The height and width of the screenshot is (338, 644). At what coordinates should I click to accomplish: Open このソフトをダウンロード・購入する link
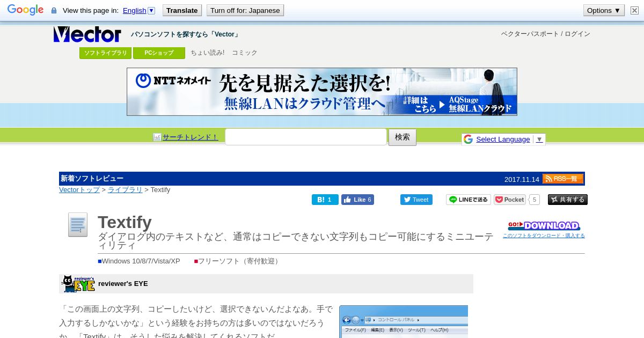coord(544,236)
